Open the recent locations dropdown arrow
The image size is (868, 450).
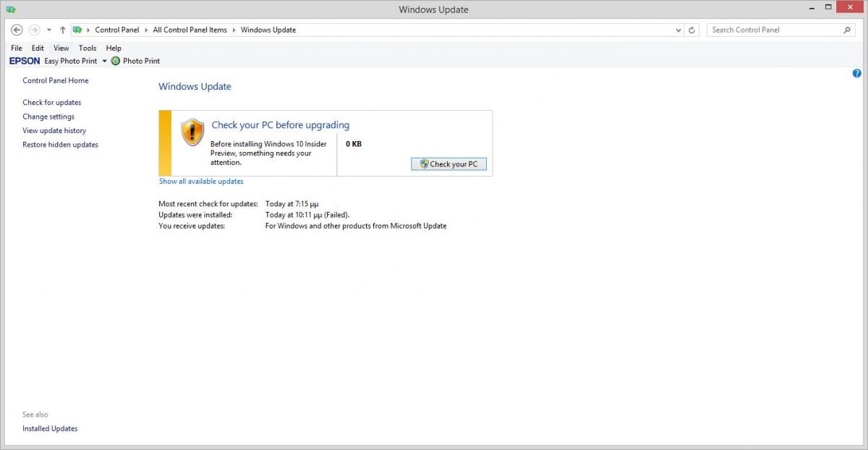pos(48,30)
